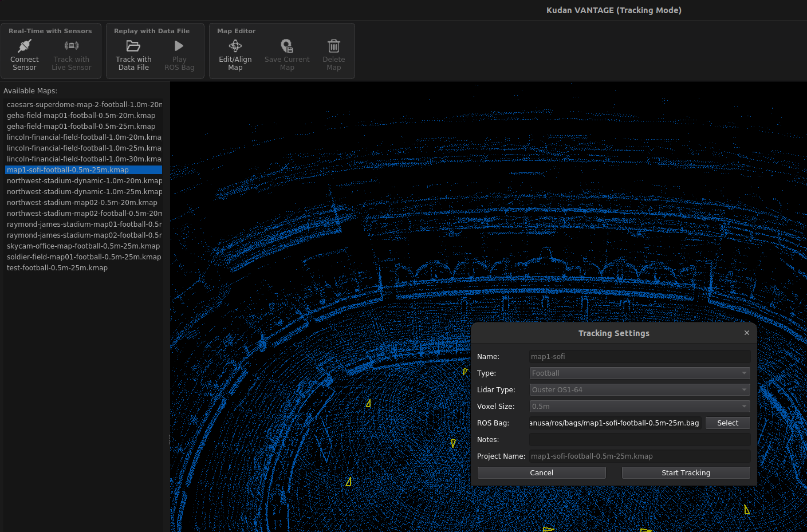The height and width of the screenshot is (532, 807).
Task: Click the Save Current Map icon
Action: pos(287,46)
